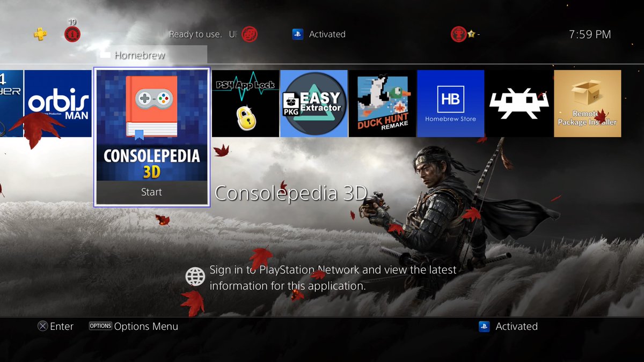
Task: Open the trophies icon in top bar
Action: [458, 34]
